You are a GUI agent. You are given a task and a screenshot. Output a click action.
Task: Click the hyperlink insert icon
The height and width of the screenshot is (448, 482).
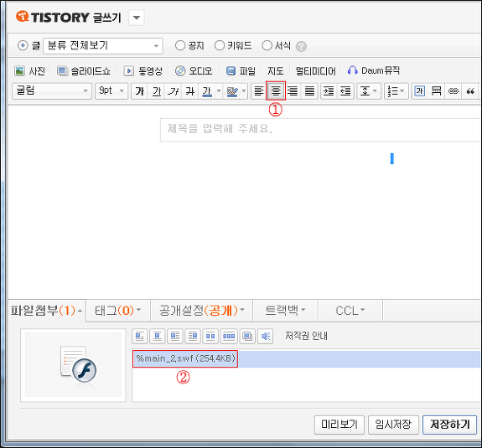click(453, 91)
